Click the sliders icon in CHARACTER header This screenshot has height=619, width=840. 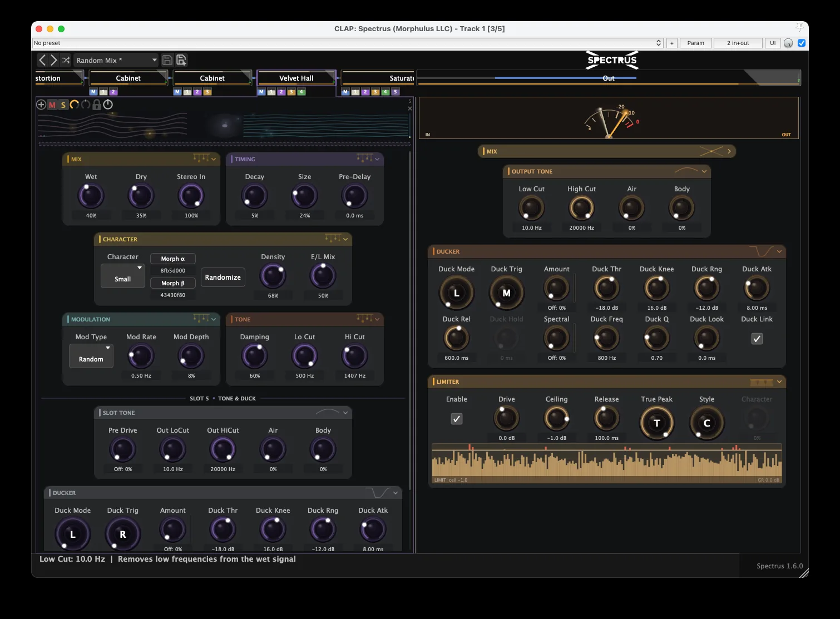click(x=333, y=239)
